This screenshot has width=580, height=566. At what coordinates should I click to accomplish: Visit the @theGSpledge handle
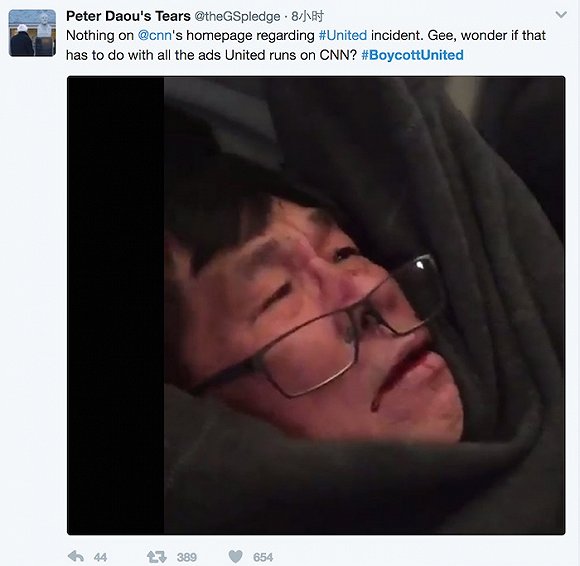[237, 17]
